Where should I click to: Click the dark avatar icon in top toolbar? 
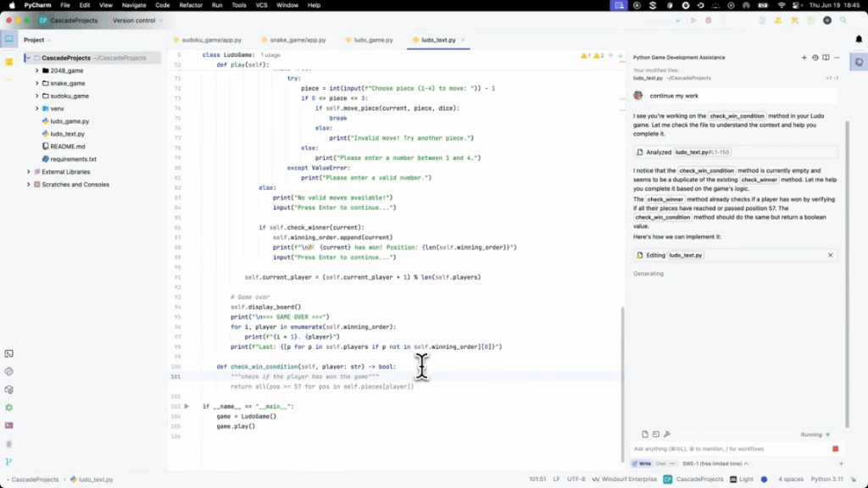click(827, 20)
